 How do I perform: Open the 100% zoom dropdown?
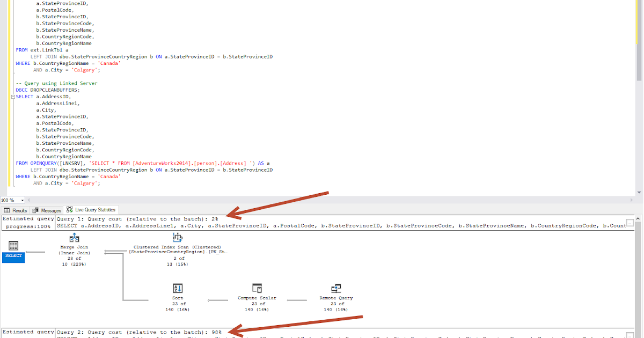[x=11, y=200]
